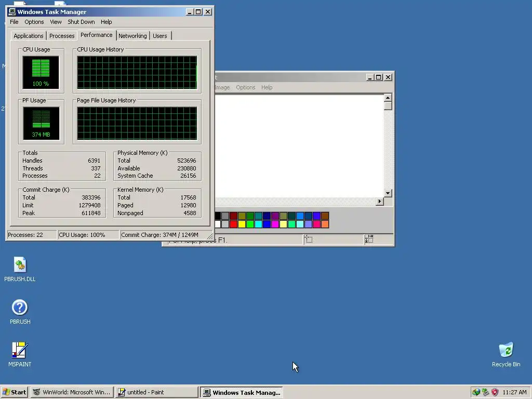Pick black in Paint palette
Image resolution: width=532 pixels, height=399 pixels.
pyautogui.click(x=218, y=216)
